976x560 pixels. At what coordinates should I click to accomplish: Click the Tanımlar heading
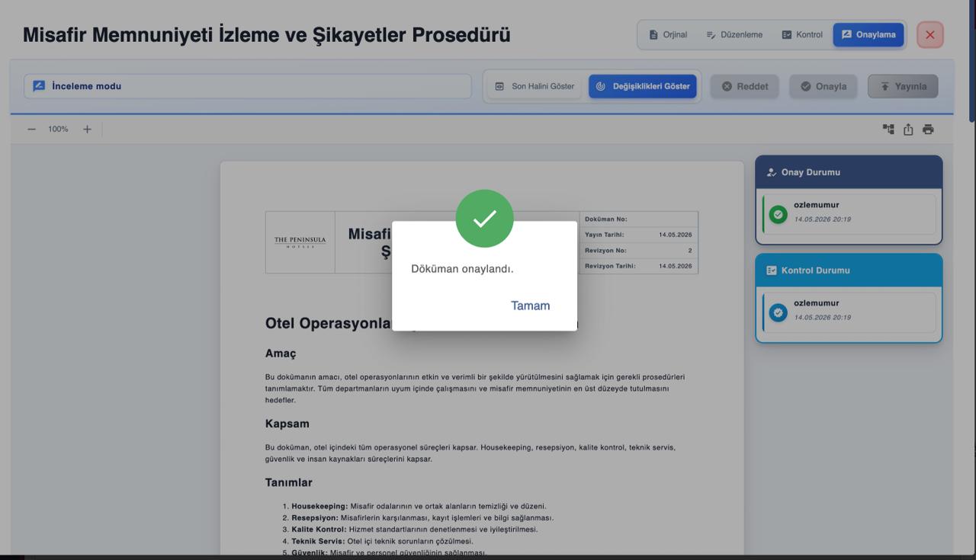[289, 482]
